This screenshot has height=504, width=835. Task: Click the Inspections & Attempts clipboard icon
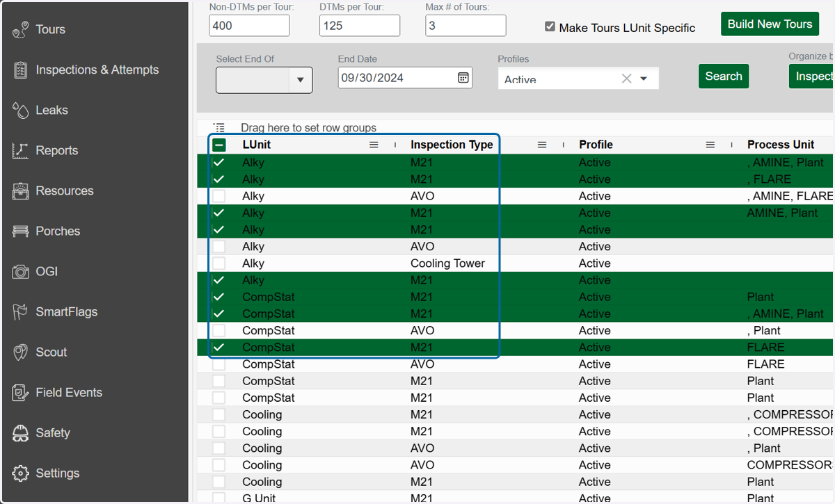[21, 70]
